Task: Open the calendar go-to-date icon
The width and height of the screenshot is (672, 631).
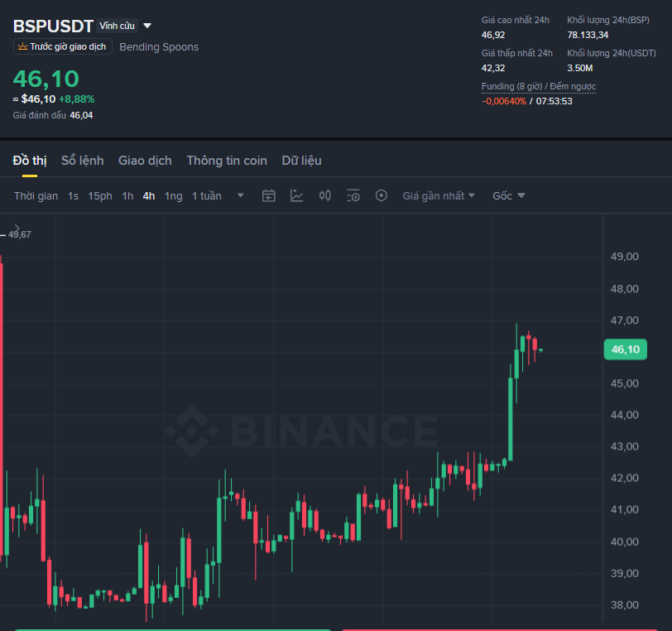Action: (x=269, y=196)
